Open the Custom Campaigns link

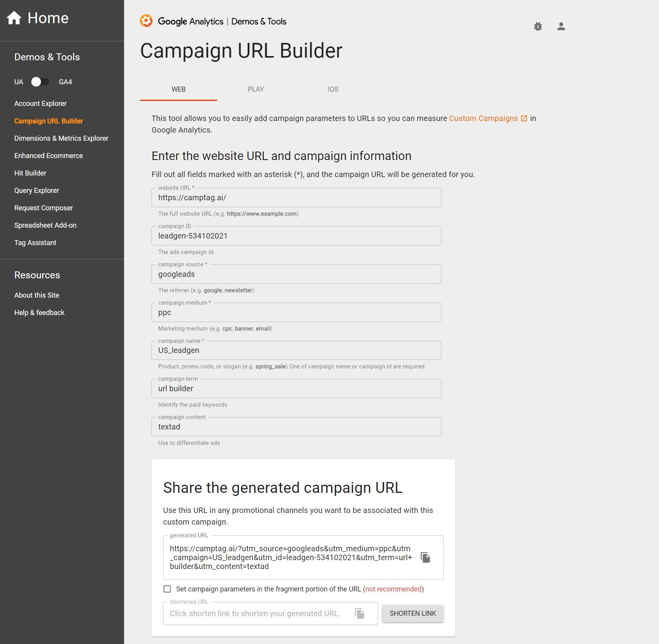483,118
